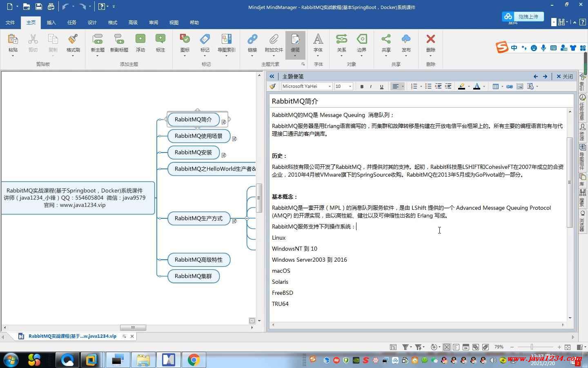The image size is (588, 368).
Task: Collapse the RabbitMQ生产方式 branch
Action: click(247, 218)
